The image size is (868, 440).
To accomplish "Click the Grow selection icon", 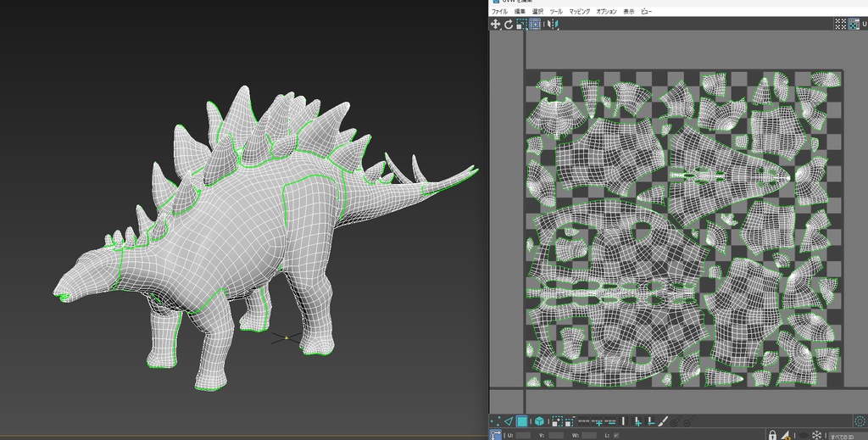I will click(x=558, y=421).
